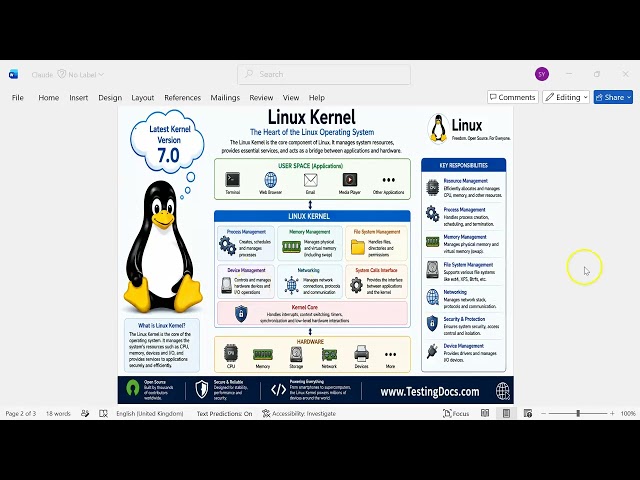Toggle Text Predictions: On
The image size is (640, 480).
coord(224,413)
